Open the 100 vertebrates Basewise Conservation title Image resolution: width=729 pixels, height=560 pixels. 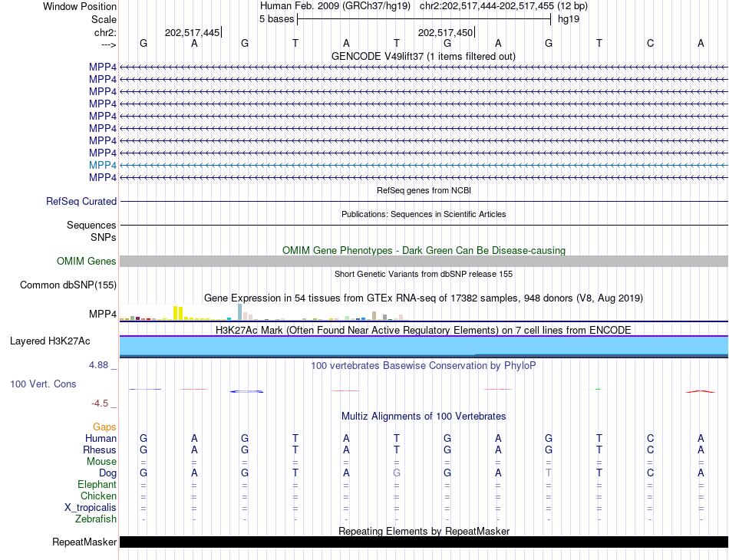tap(424, 365)
